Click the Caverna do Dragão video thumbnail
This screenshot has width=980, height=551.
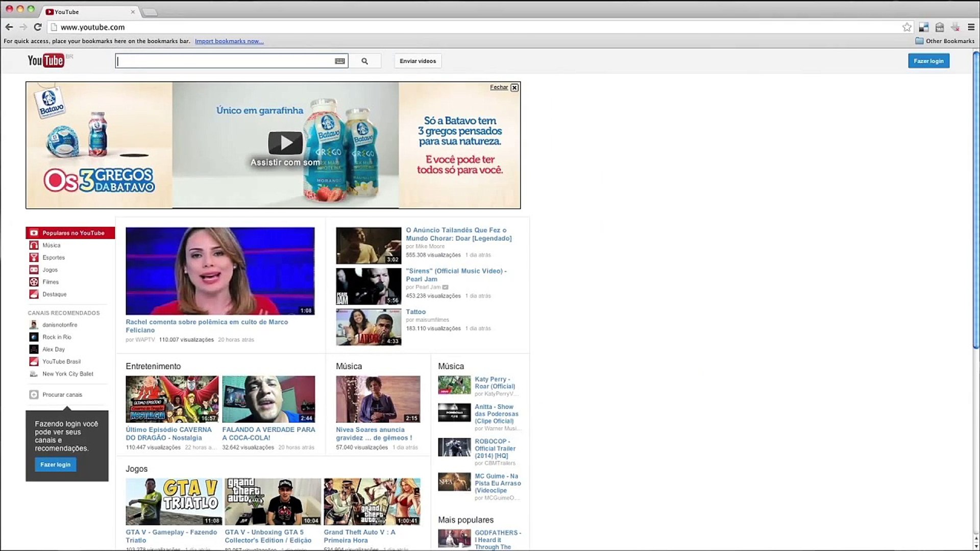pos(172,399)
